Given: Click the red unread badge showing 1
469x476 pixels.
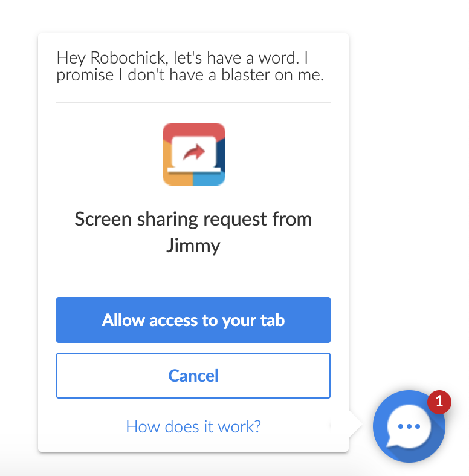Looking at the screenshot, I should coord(439,402).
